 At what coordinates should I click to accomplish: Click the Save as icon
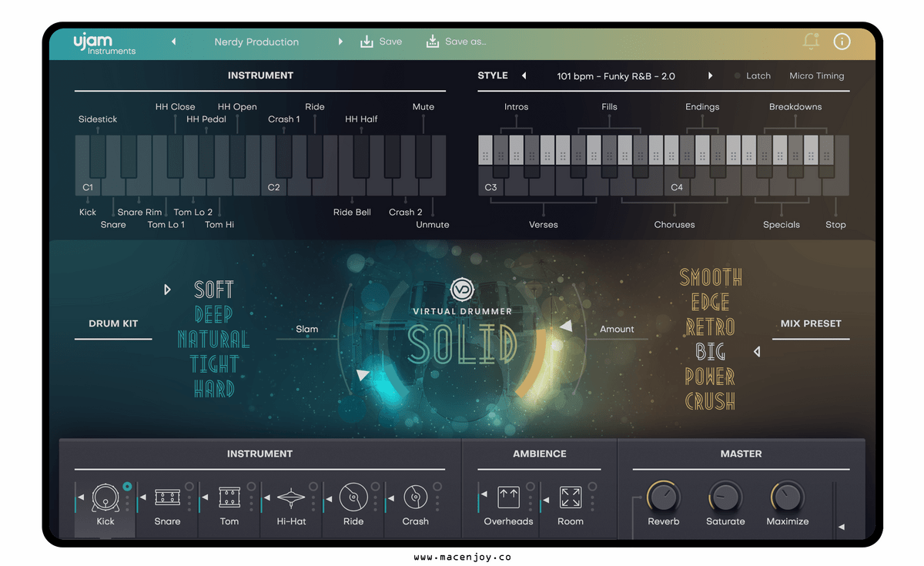tap(433, 42)
